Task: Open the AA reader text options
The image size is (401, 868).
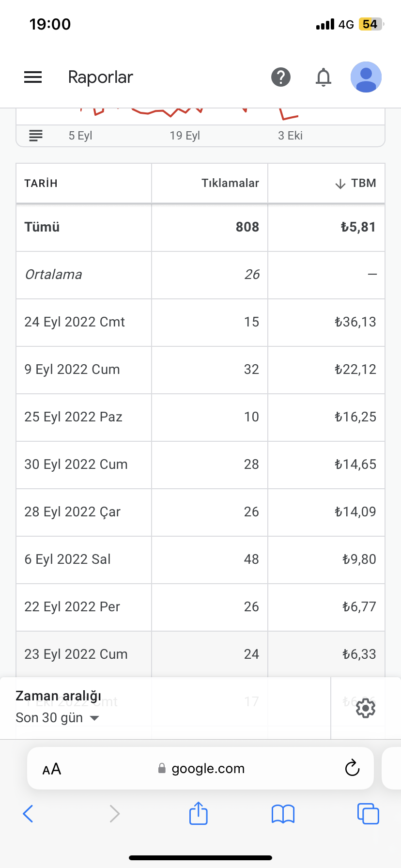Action: [x=52, y=769]
